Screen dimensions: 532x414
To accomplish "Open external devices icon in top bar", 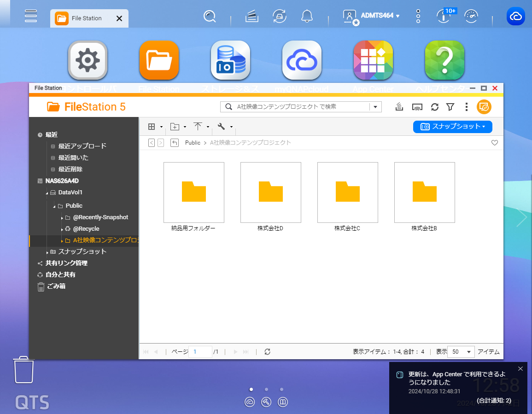I will pos(280,16).
